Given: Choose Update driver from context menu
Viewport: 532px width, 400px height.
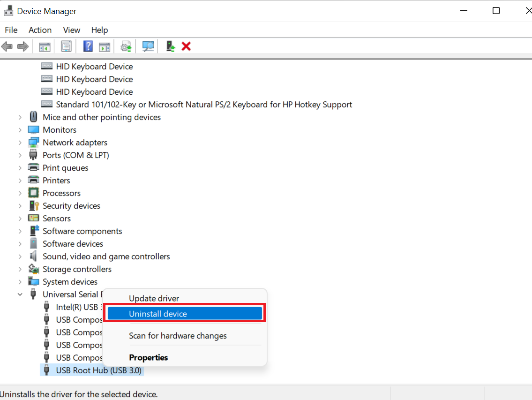Looking at the screenshot, I should pyautogui.click(x=185, y=298).
